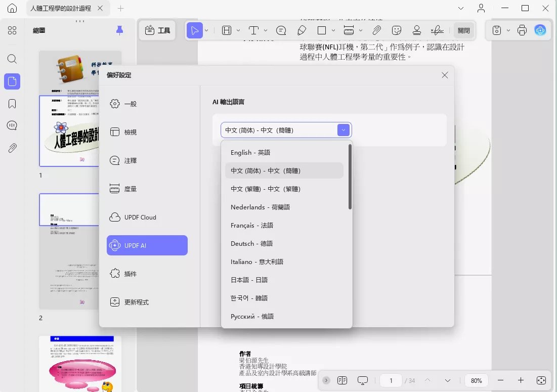
Task: Open a new tab with plus icon
Action: 121,8
